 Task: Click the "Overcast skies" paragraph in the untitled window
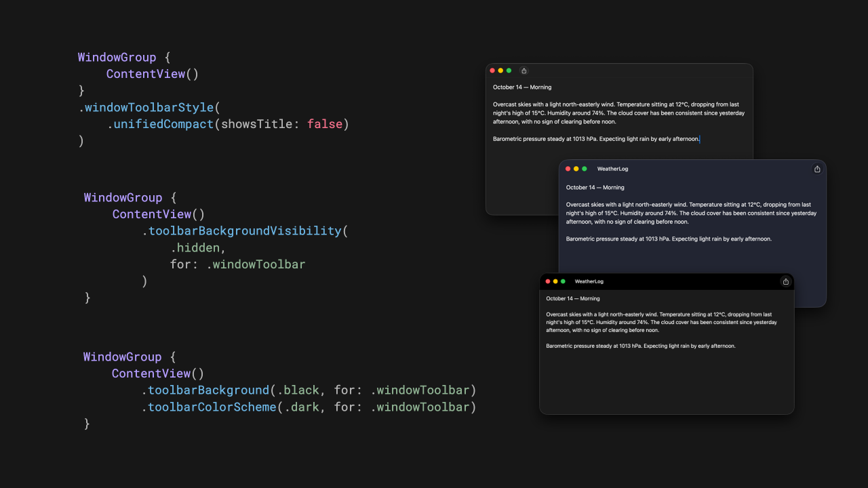pyautogui.click(x=618, y=113)
